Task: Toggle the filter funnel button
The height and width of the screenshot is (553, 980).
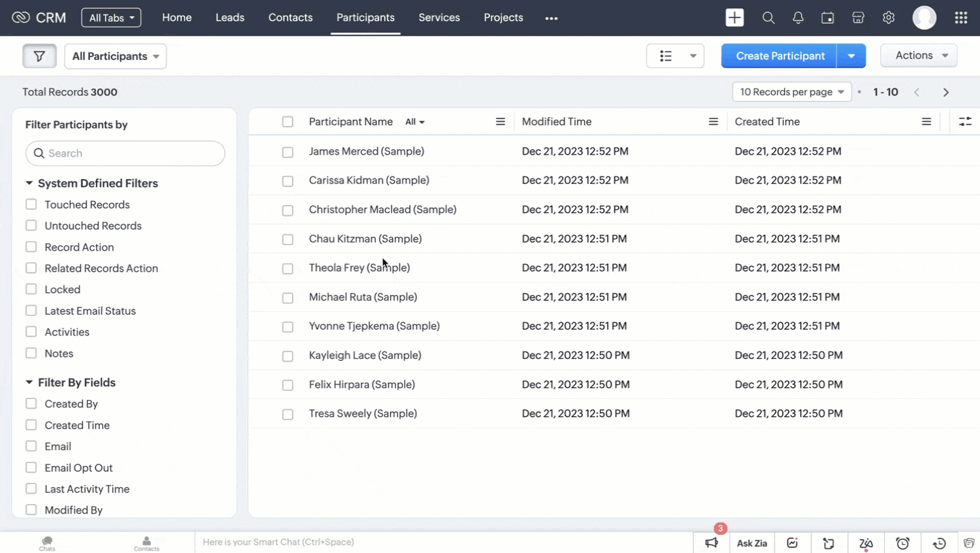Action: (x=39, y=56)
